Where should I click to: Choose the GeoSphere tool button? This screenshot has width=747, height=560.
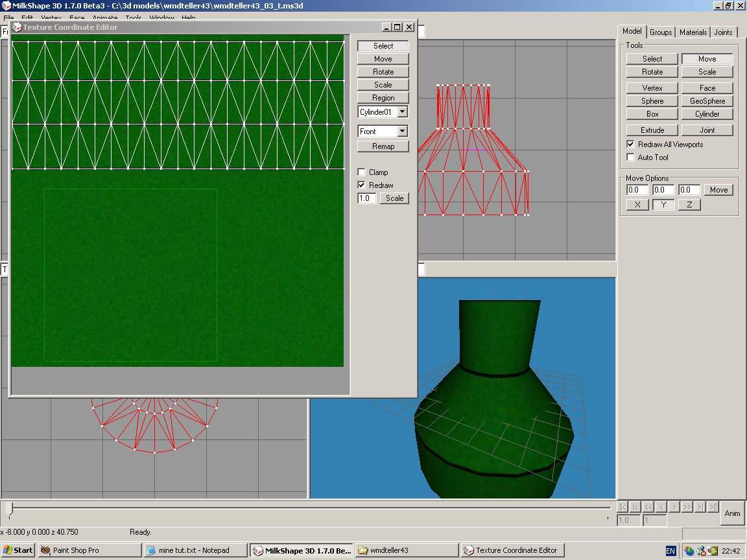707,101
